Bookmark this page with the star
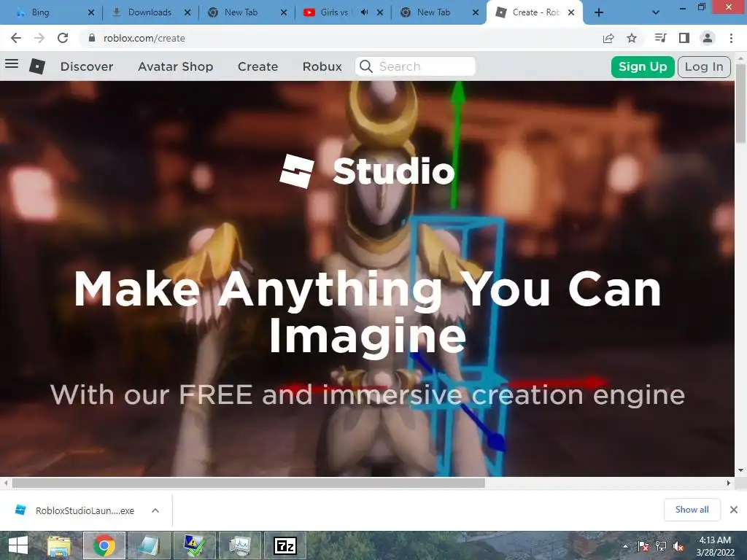747x560 pixels. pos(632,38)
